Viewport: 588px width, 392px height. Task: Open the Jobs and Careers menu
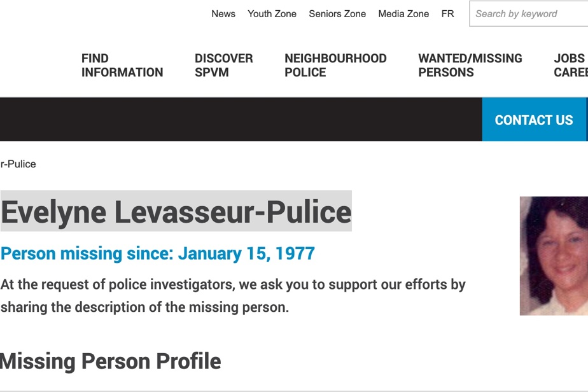coord(571,66)
